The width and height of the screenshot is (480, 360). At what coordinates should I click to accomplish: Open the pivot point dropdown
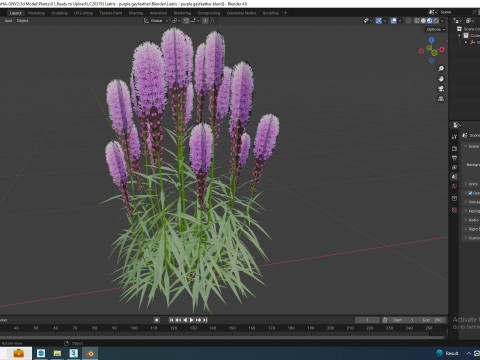(x=176, y=21)
